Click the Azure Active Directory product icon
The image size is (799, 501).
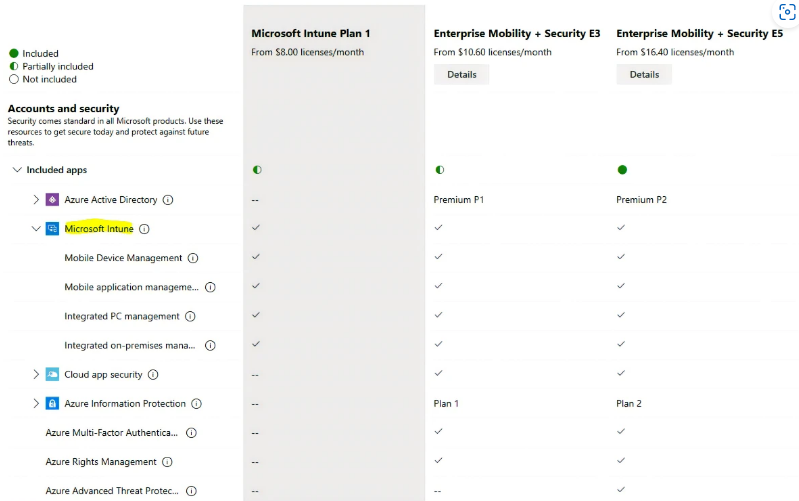(x=52, y=200)
